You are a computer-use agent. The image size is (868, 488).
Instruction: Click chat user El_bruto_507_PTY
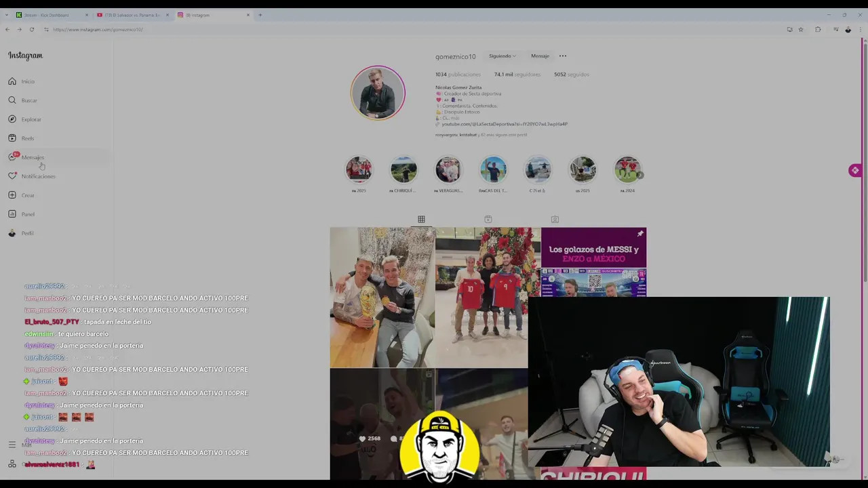click(52, 322)
